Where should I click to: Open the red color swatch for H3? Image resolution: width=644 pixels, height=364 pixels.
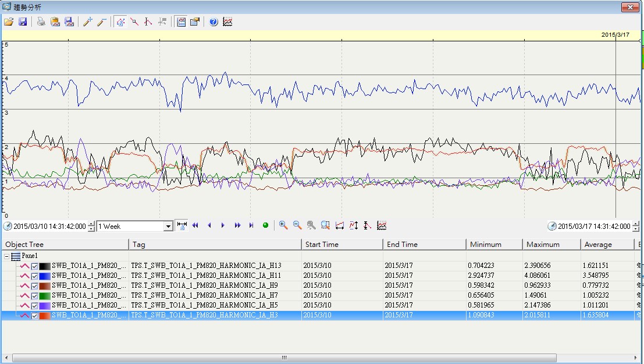(x=45, y=316)
